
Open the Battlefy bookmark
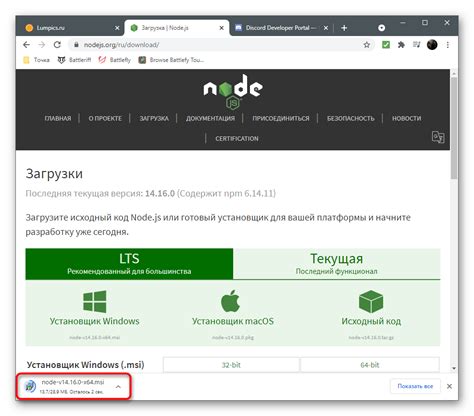coord(115,60)
